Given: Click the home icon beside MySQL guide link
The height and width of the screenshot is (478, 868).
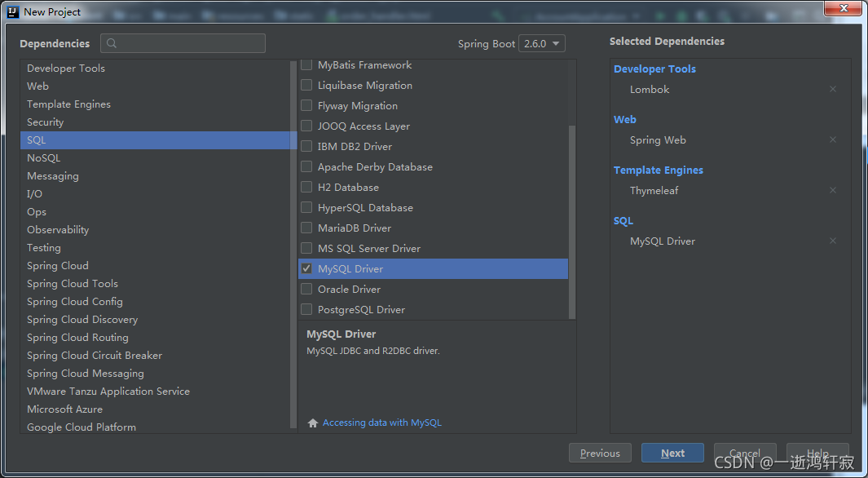Looking at the screenshot, I should (x=313, y=423).
